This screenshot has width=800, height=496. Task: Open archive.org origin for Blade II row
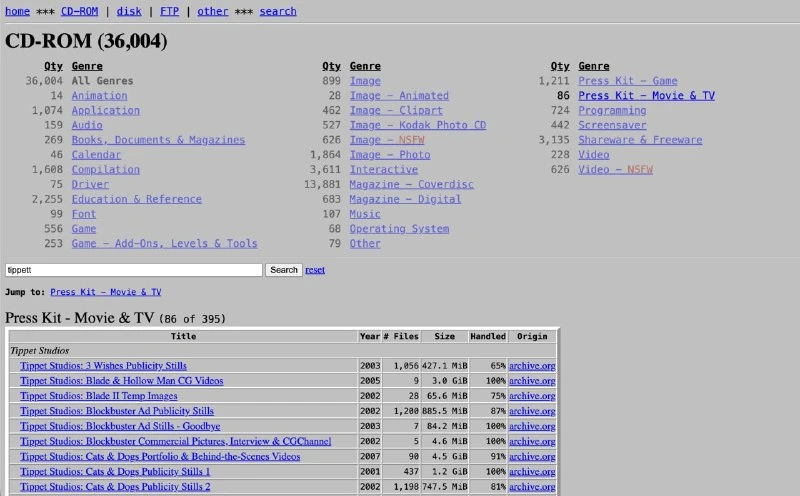[x=532, y=396]
